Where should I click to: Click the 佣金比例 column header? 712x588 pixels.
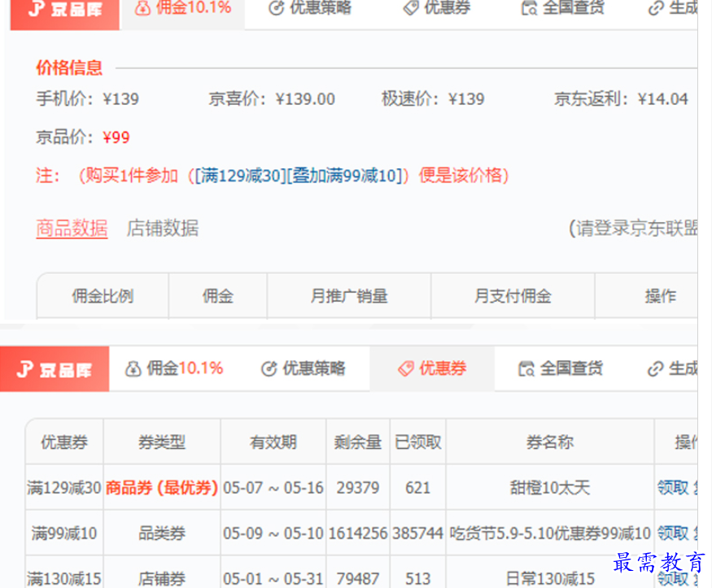[x=103, y=296]
